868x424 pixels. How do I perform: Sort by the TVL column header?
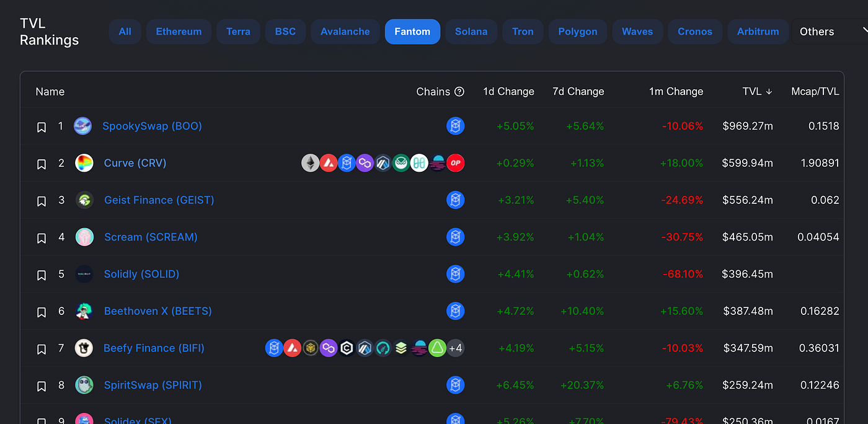coord(757,92)
